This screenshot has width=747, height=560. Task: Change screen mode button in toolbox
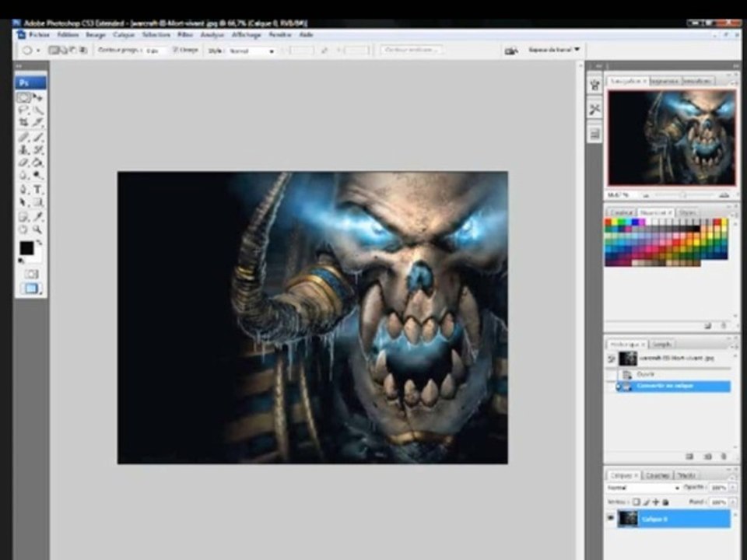(31, 289)
